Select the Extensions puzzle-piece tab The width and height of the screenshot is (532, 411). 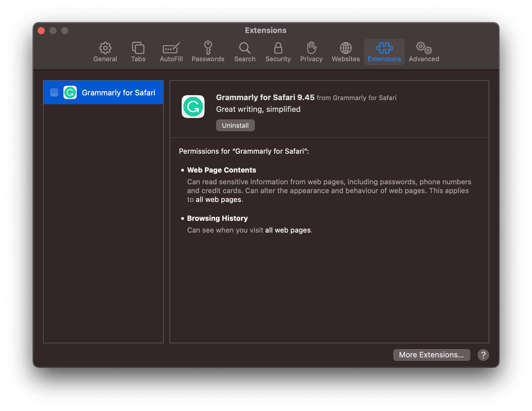384,52
